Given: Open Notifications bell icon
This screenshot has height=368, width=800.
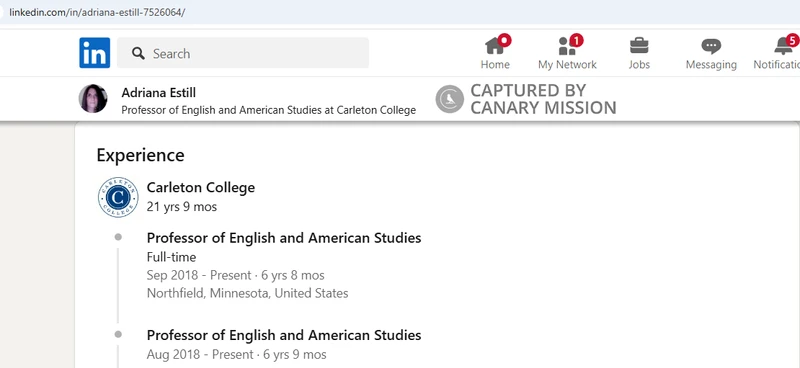Looking at the screenshot, I should 784,46.
